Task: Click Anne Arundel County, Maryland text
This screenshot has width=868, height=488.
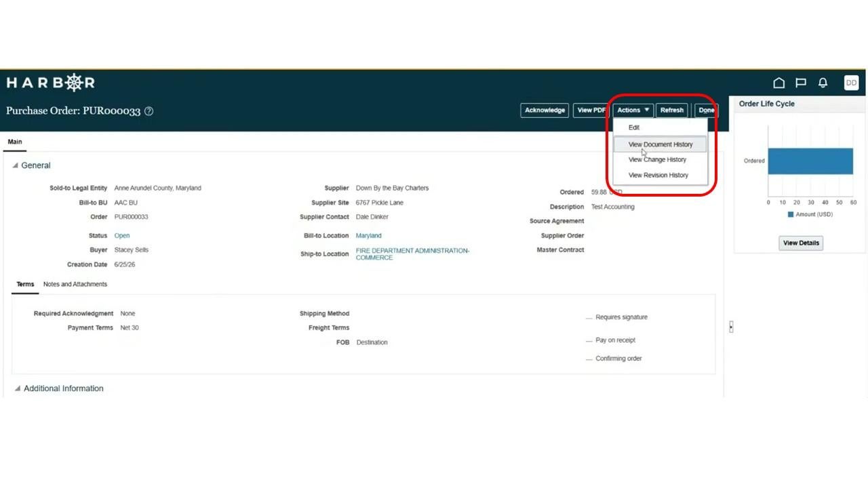Action: coord(157,188)
